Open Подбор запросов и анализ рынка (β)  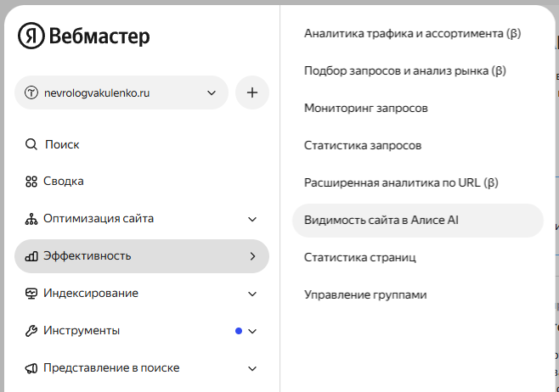(405, 71)
